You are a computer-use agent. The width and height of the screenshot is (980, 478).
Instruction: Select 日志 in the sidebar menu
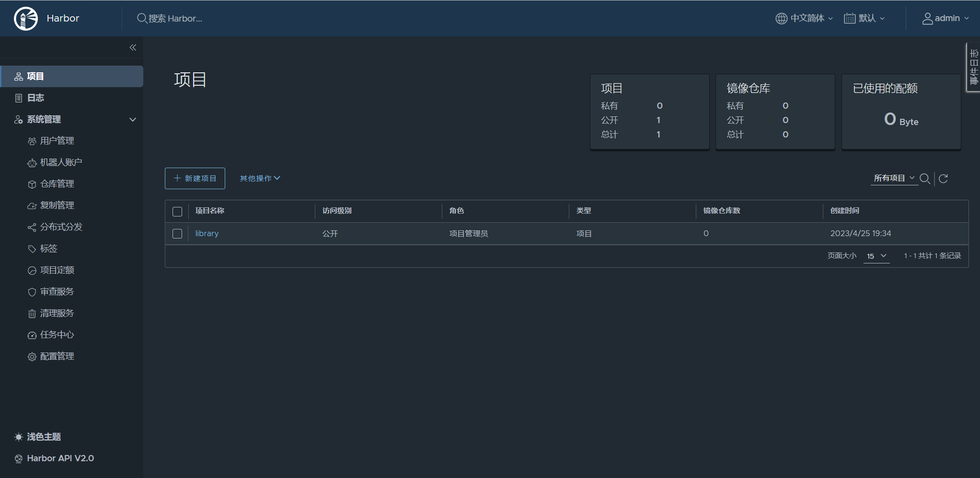coord(36,97)
